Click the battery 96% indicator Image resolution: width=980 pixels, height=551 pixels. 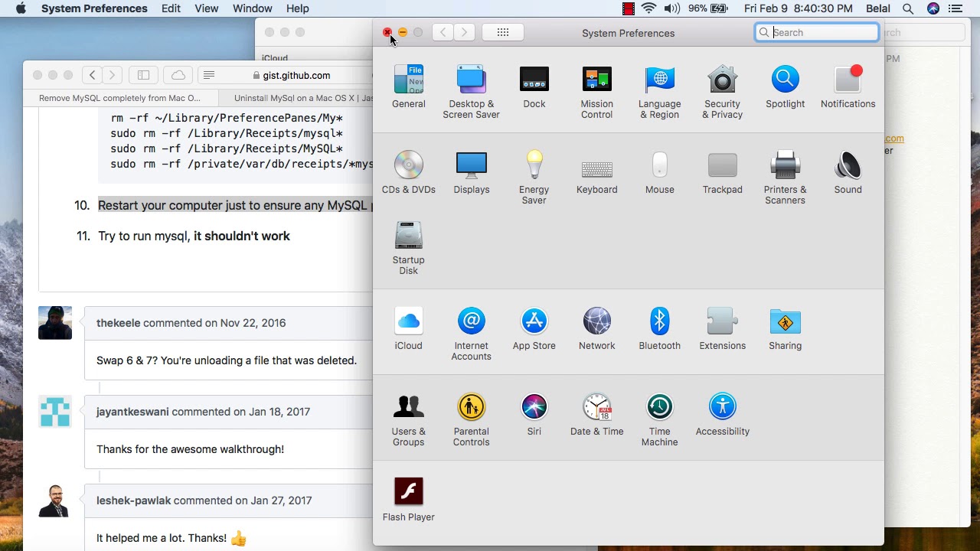tap(707, 8)
